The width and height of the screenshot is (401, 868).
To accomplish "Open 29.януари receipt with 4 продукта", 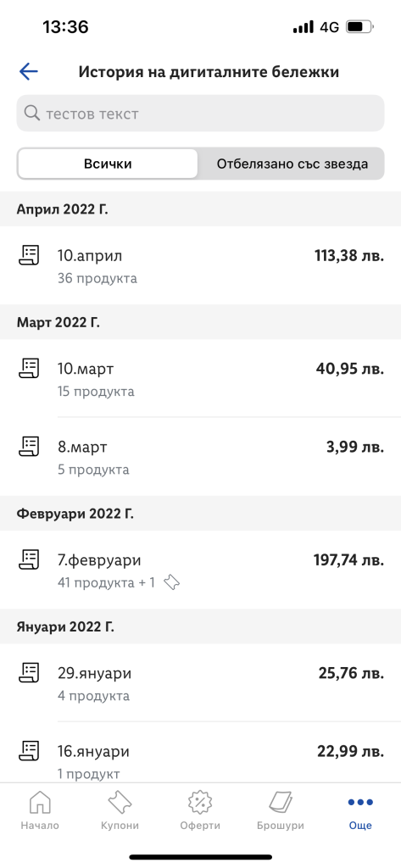I will 200,682.
